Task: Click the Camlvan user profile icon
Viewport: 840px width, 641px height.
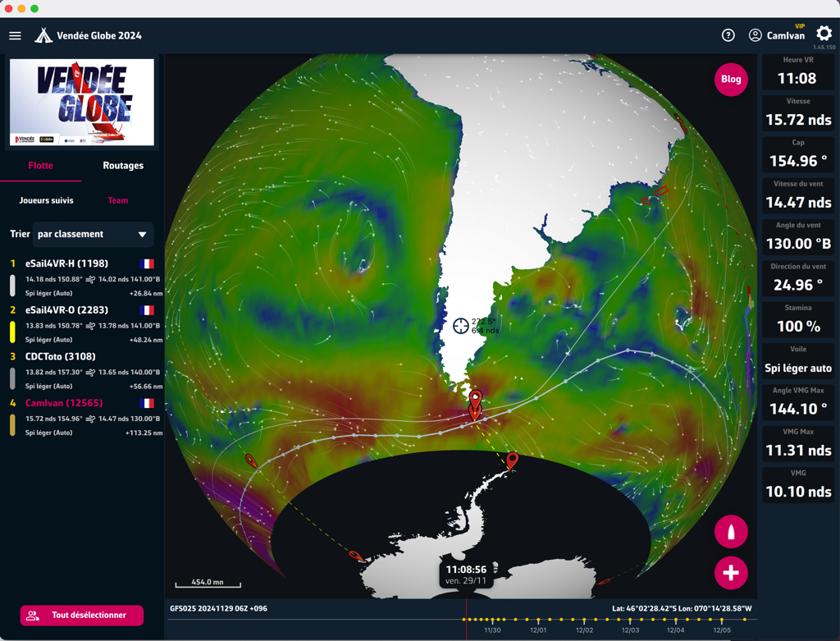Action: click(x=755, y=35)
